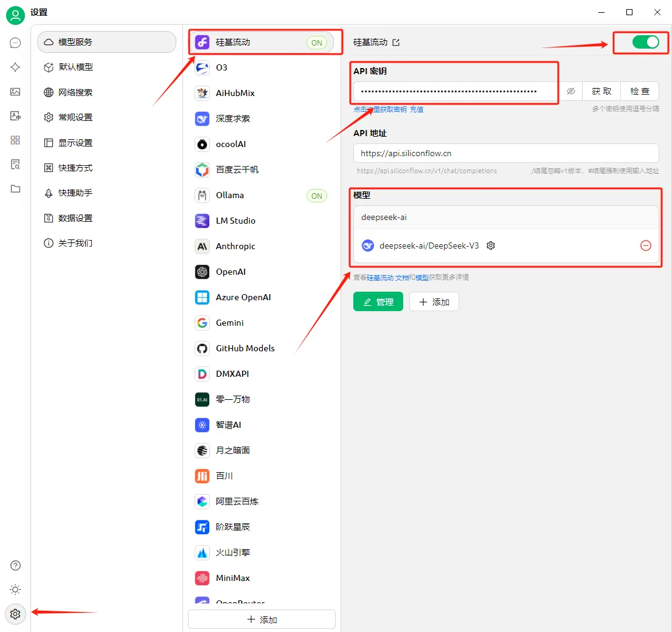Open the knowledge base sidebar icon

pos(15,165)
